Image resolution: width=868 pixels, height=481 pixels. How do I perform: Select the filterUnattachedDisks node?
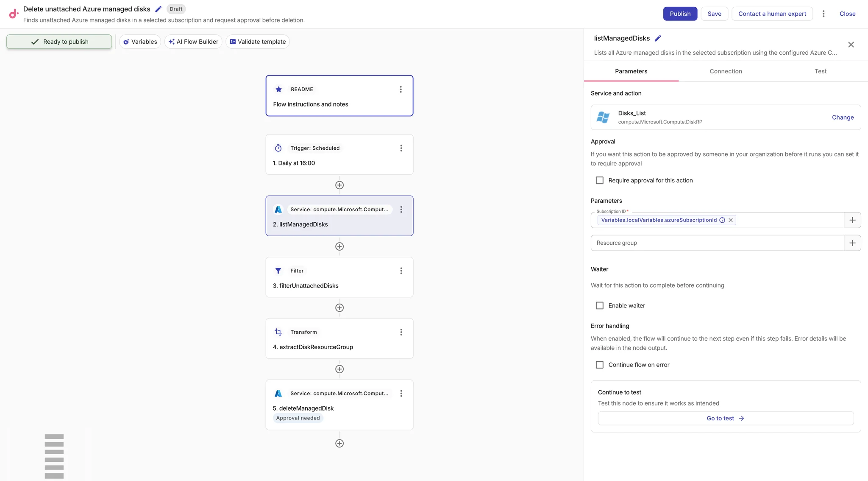pyautogui.click(x=339, y=277)
